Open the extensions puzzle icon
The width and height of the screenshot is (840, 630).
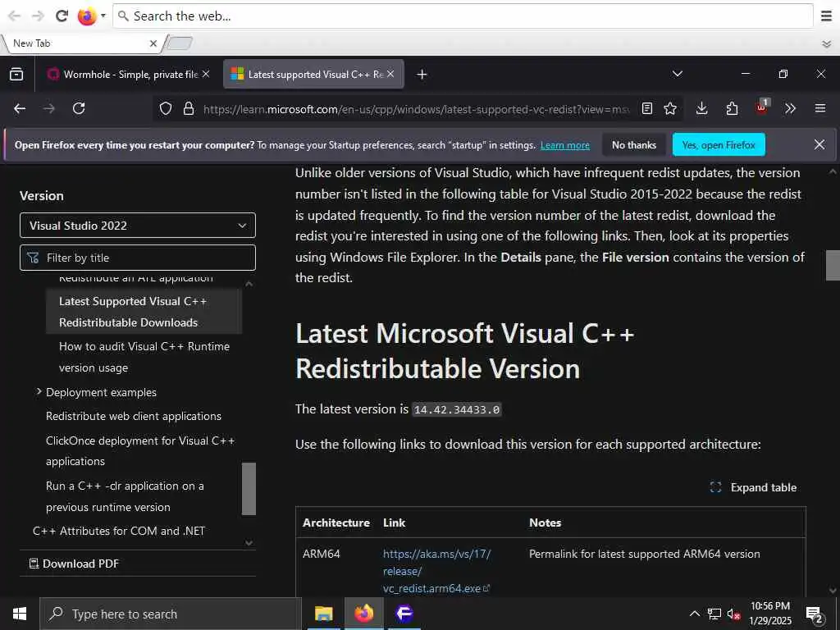click(x=732, y=109)
